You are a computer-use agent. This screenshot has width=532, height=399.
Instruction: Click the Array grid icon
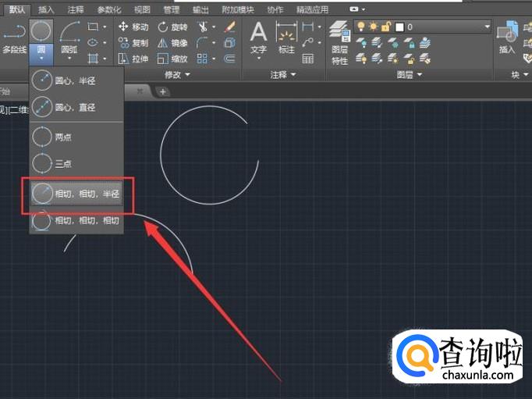click(x=202, y=59)
